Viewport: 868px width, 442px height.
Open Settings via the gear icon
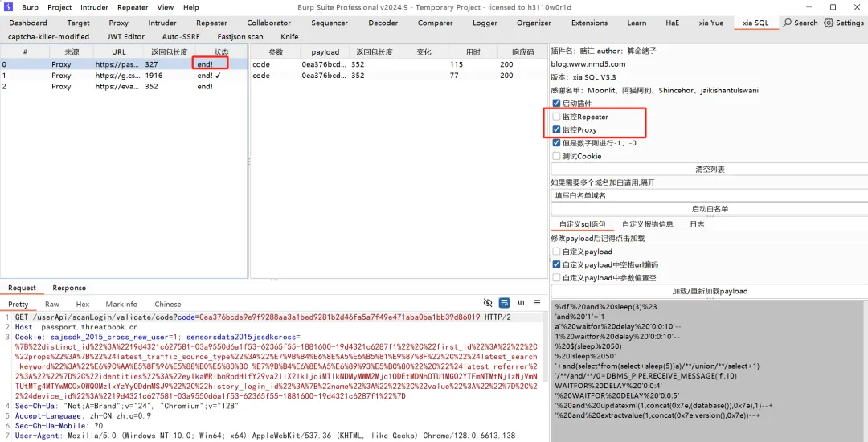click(x=829, y=23)
